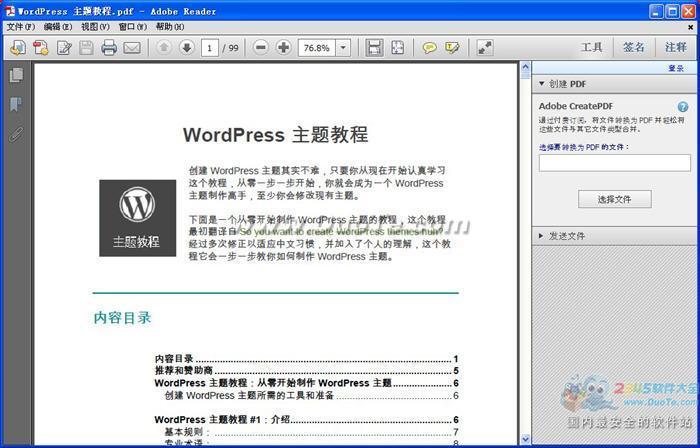Close document with menu bar X

[x=690, y=27]
